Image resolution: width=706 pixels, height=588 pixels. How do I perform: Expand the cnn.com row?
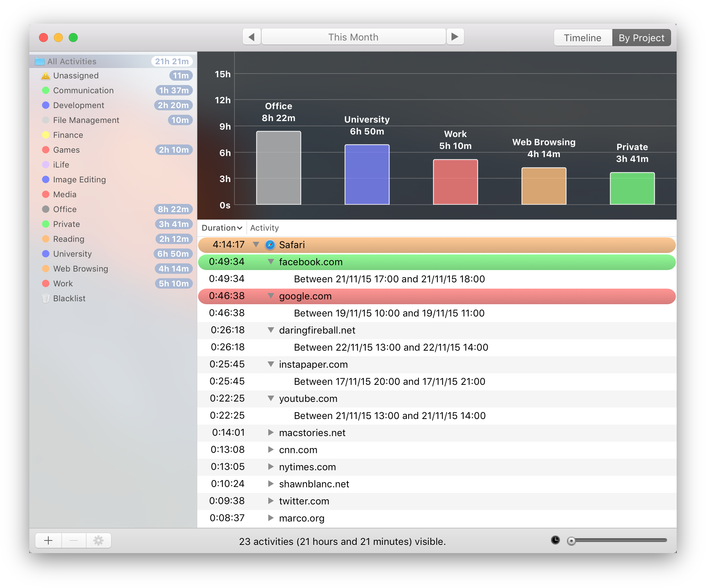271,450
